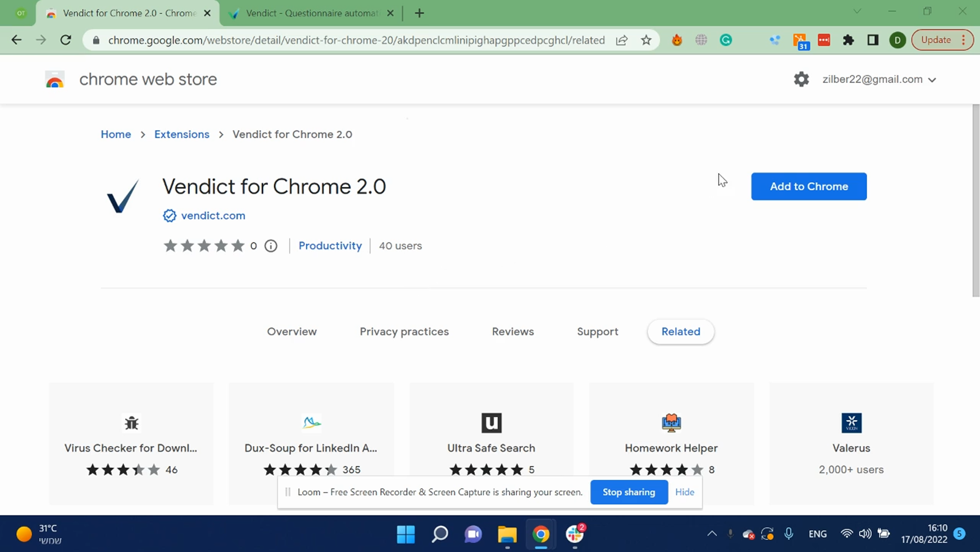Click the Extensions puzzle piece icon
Viewport: 980px width, 552px height.
(x=848, y=40)
